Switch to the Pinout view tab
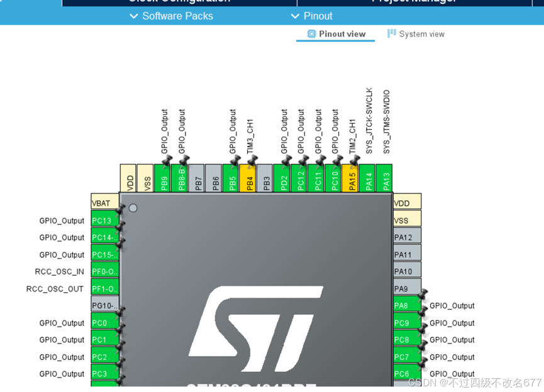 click(x=336, y=34)
